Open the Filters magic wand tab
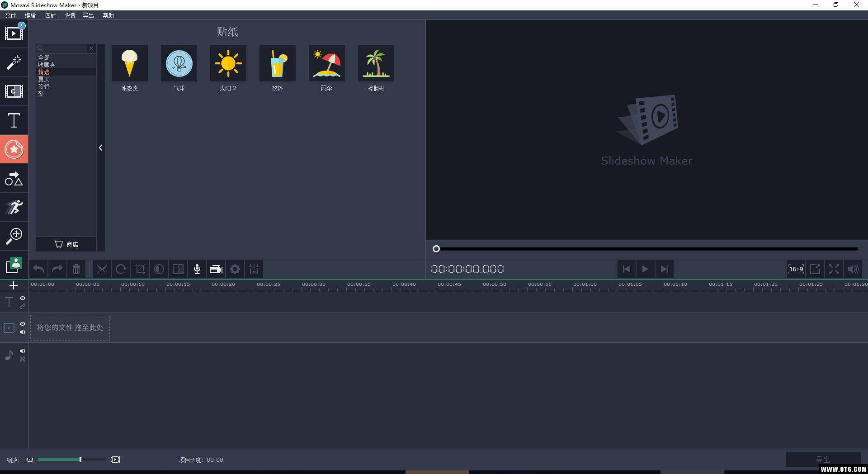Image resolution: width=868 pixels, height=474 pixels. coord(14,62)
